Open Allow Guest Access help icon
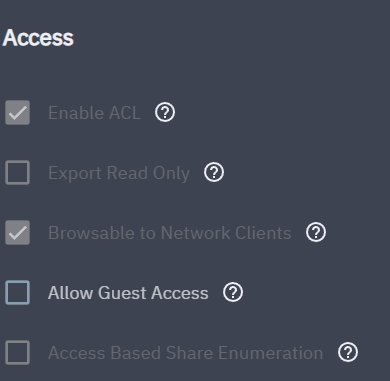The width and height of the screenshot is (390, 381). (x=233, y=292)
